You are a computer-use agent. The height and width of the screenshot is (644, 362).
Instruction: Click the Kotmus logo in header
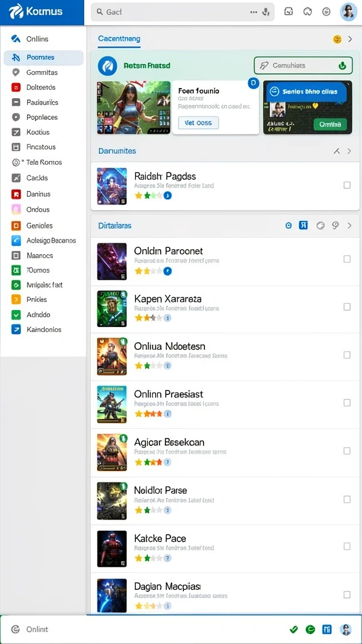(x=36, y=11)
